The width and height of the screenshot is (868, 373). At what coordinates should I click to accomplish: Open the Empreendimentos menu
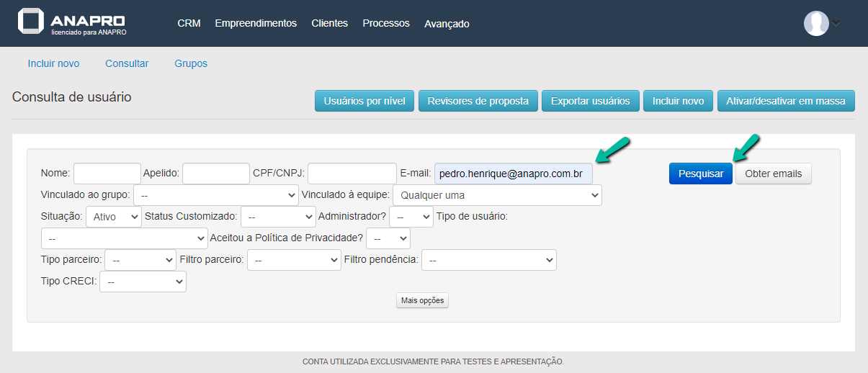pos(256,23)
